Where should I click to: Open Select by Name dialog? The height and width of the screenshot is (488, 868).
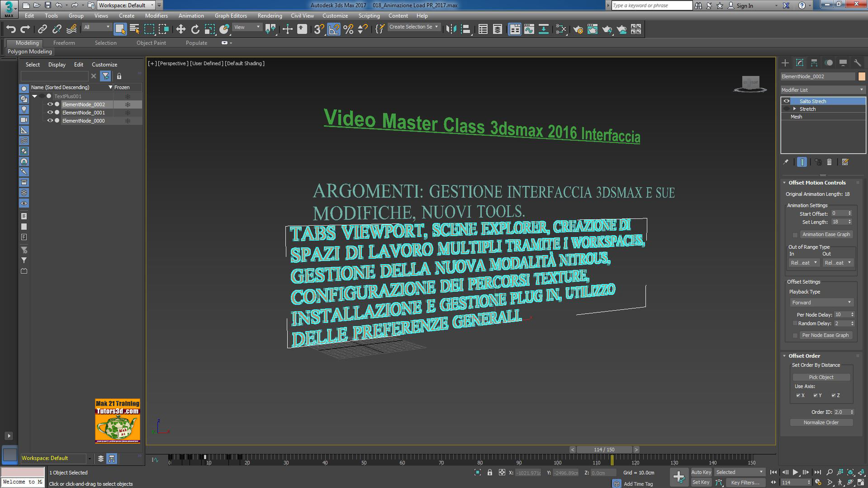[x=134, y=29]
